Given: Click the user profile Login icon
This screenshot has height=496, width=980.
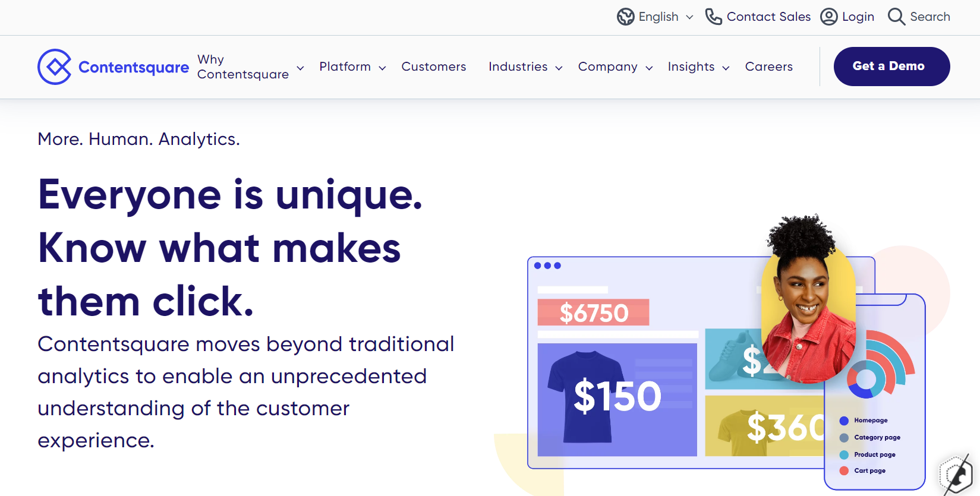Looking at the screenshot, I should (x=828, y=17).
